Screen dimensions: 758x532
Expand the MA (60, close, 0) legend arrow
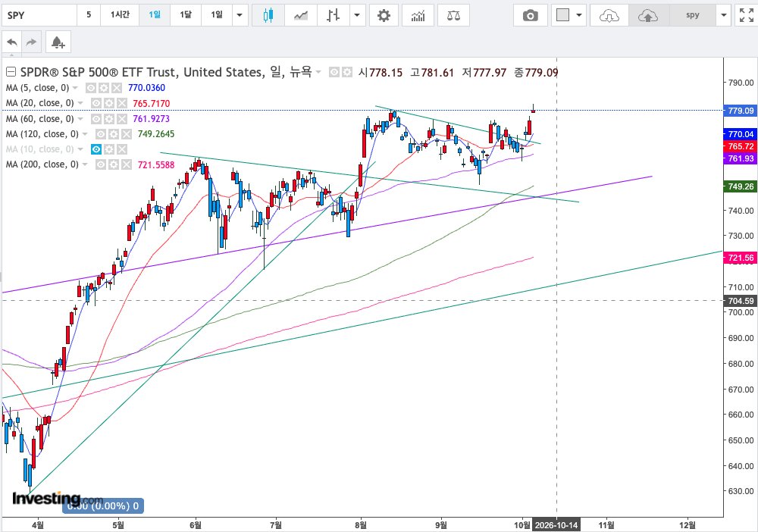80,119
